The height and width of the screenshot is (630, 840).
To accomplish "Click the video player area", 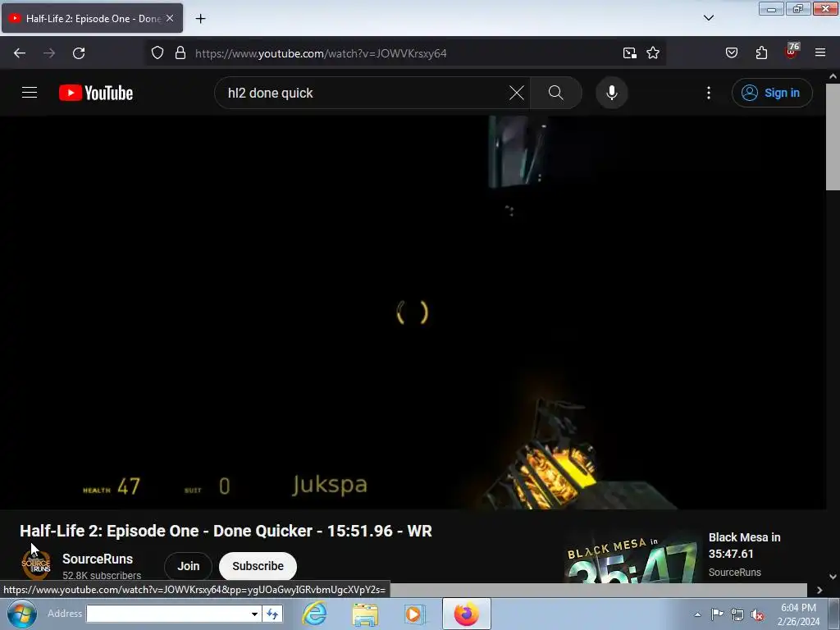I will (413, 313).
